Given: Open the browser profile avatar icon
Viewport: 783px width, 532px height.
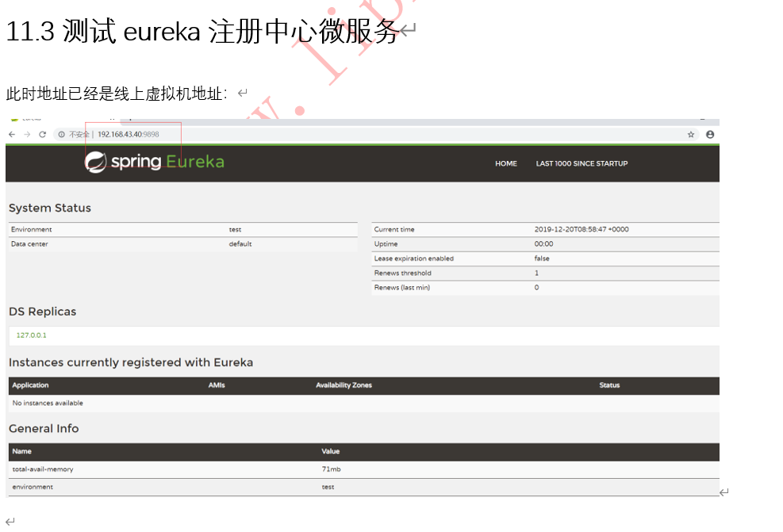Looking at the screenshot, I should coord(710,134).
